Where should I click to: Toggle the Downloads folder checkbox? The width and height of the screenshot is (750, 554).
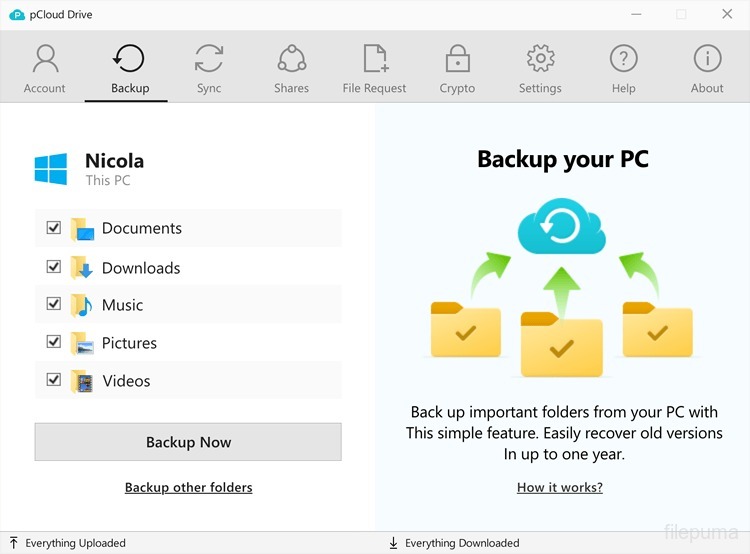pyautogui.click(x=54, y=267)
